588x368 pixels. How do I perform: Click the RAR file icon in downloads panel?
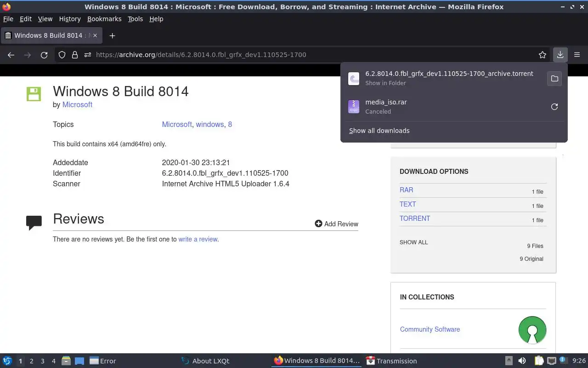354,107
